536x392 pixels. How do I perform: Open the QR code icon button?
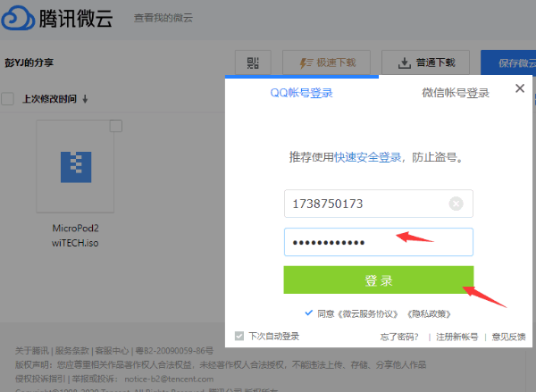click(253, 63)
